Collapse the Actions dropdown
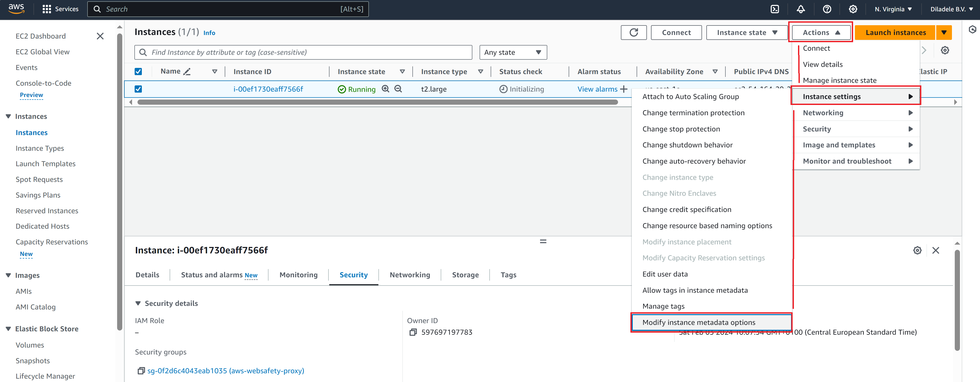Viewport: 980px width, 382px height. tap(821, 33)
